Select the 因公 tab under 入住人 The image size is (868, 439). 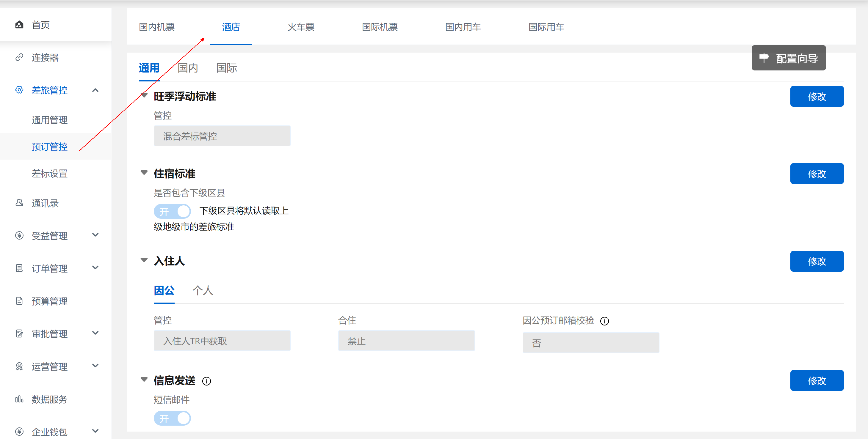[164, 290]
